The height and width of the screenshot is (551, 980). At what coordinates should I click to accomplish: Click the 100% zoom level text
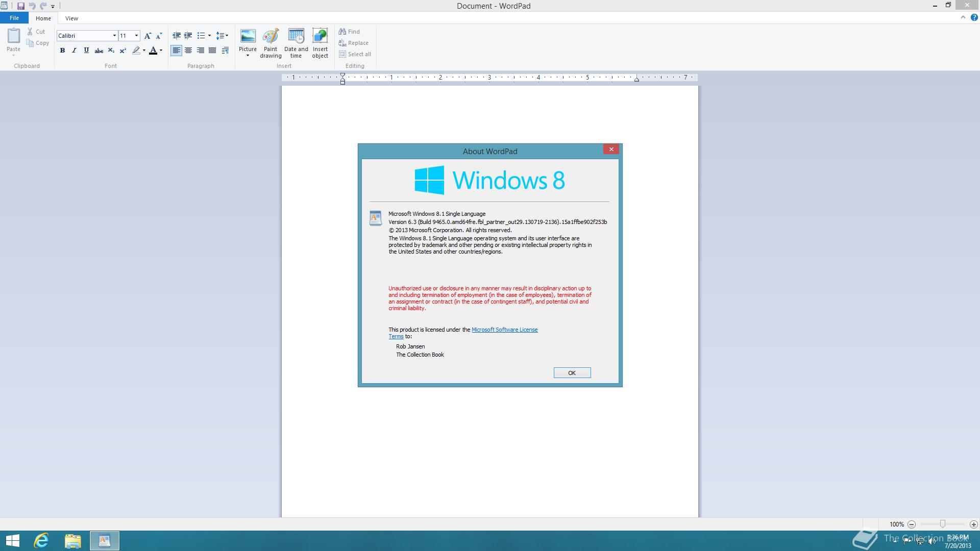pos(896,524)
